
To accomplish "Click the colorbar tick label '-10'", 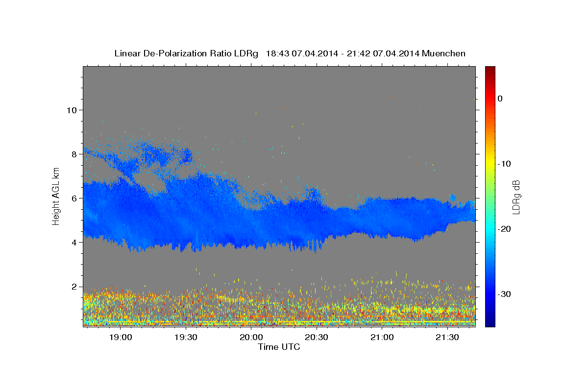I will 505,164.
